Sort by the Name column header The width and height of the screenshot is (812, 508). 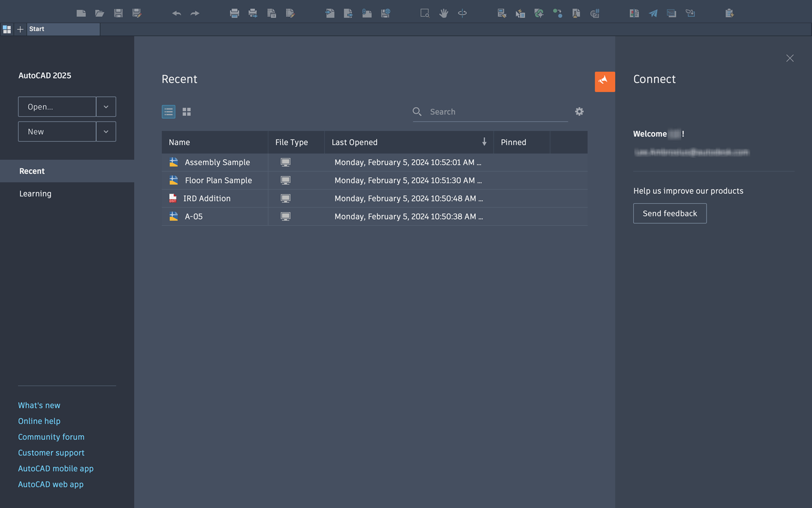[x=215, y=142]
